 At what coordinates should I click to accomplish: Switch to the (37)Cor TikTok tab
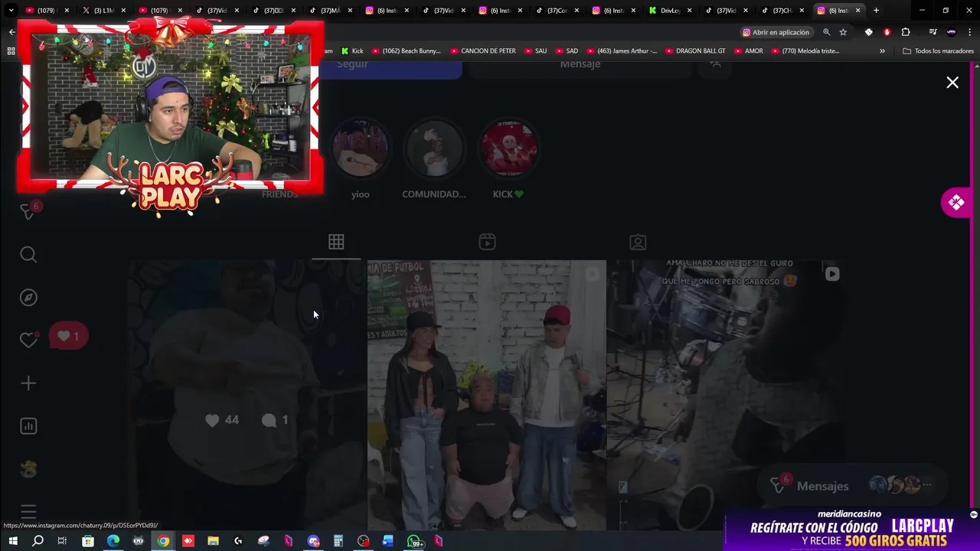(x=557, y=11)
